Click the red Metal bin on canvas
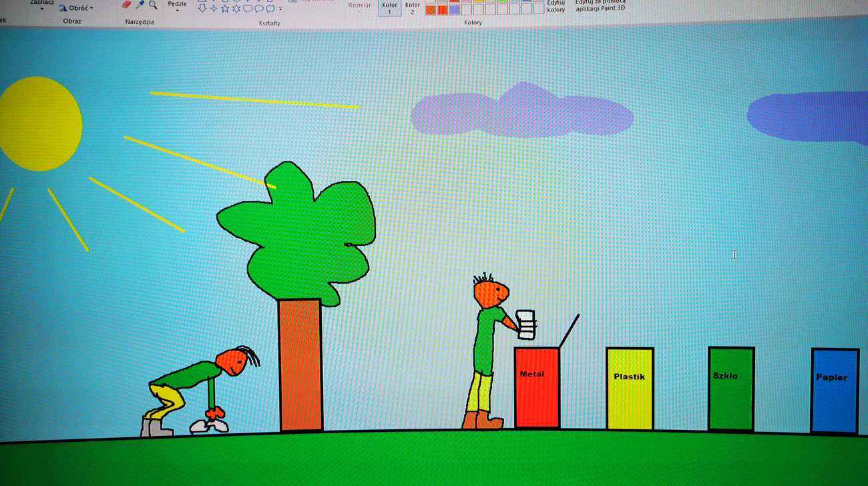The image size is (868, 486). coord(537,387)
